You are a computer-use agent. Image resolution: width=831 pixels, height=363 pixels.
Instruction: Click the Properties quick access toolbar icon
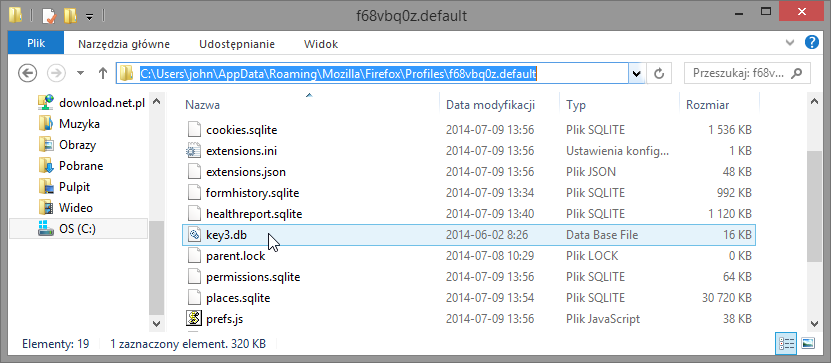47,15
